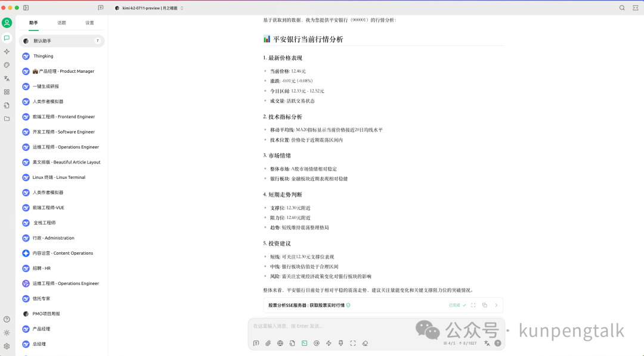This screenshot has height=356, width=644.
Task: Open the settings gear at sidebar bottom
Action: 7,346
